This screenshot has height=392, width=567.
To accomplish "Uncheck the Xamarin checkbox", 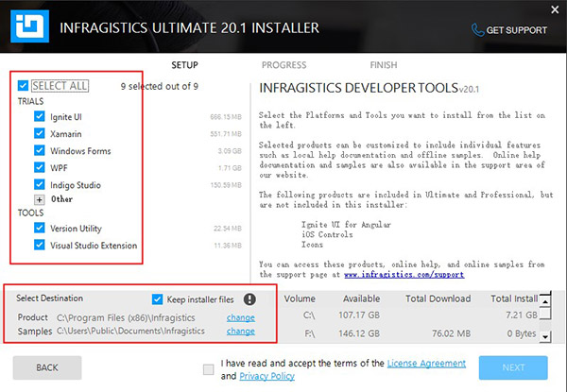I will click(x=40, y=133).
